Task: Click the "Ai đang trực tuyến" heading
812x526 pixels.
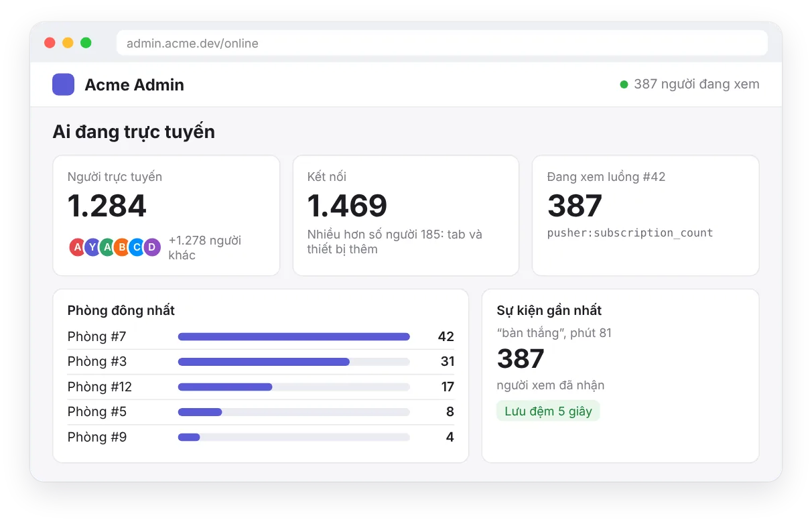Action: 134,132
